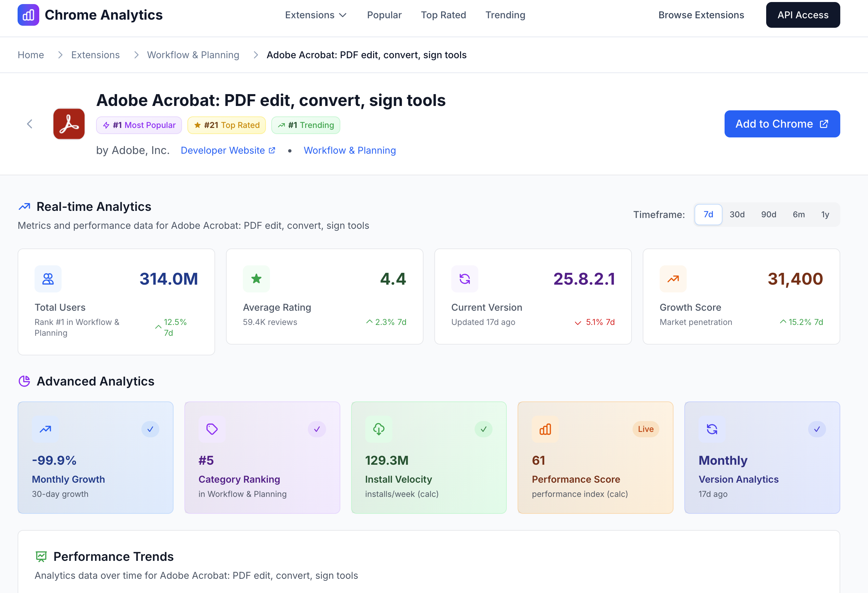Viewport: 868px width, 593px height.
Task: Click the Current Version refresh icon
Action: pyautogui.click(x=465, y=279)
